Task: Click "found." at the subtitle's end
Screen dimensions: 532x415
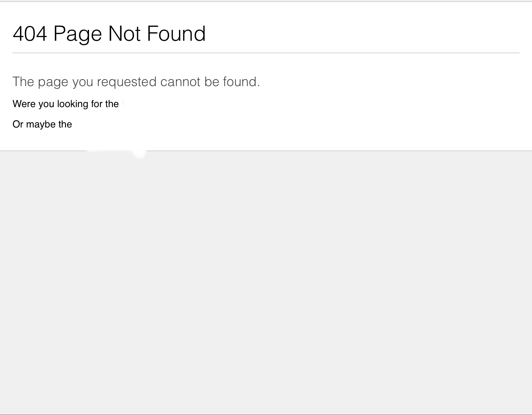Action: [241, 82]
